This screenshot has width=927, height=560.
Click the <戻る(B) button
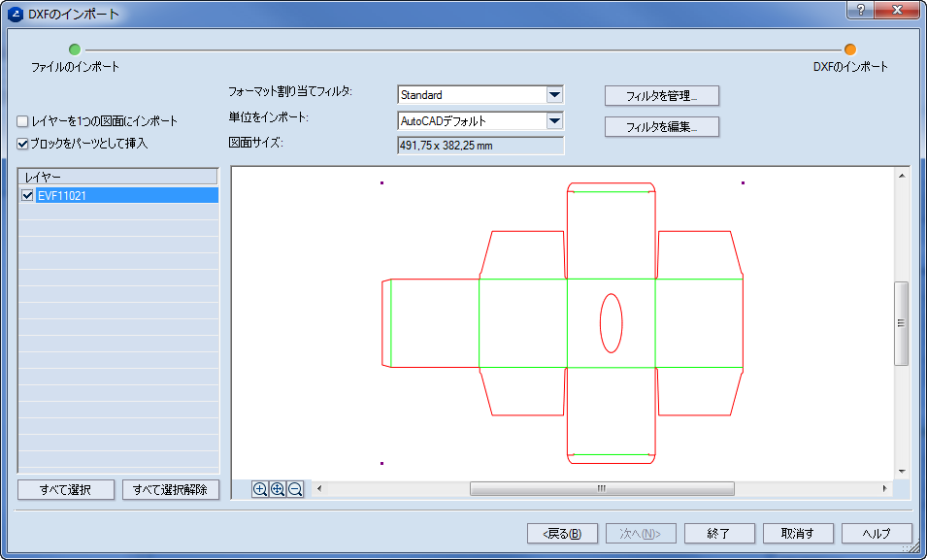562,534
